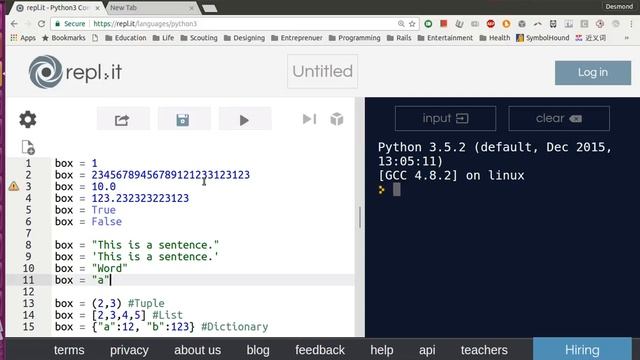Open the Life bookmarks folder

pos(163,38)
